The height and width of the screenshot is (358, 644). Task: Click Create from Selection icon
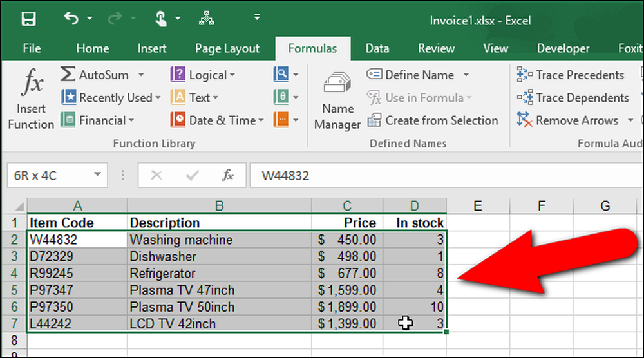[x=374, y=120]
